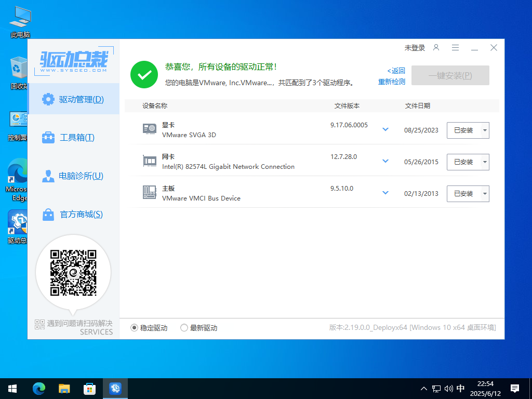
Task: Open the 驱动管理(D) sidebar section
Action: (73, 99)
